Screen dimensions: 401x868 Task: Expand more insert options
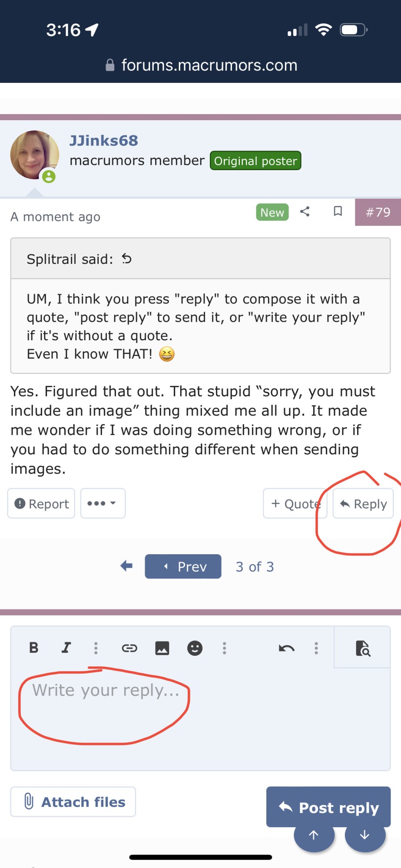225,648
